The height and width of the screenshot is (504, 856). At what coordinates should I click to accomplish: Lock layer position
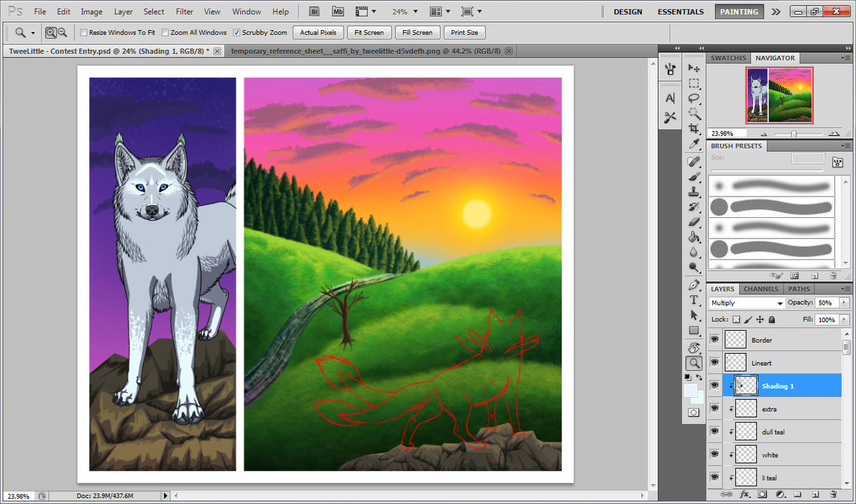coord(760,320)
